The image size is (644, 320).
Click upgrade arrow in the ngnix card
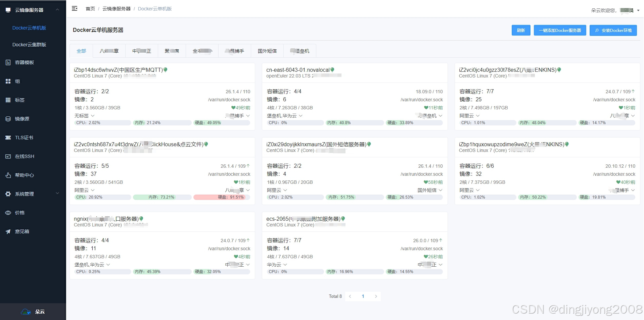pos(248,240)
